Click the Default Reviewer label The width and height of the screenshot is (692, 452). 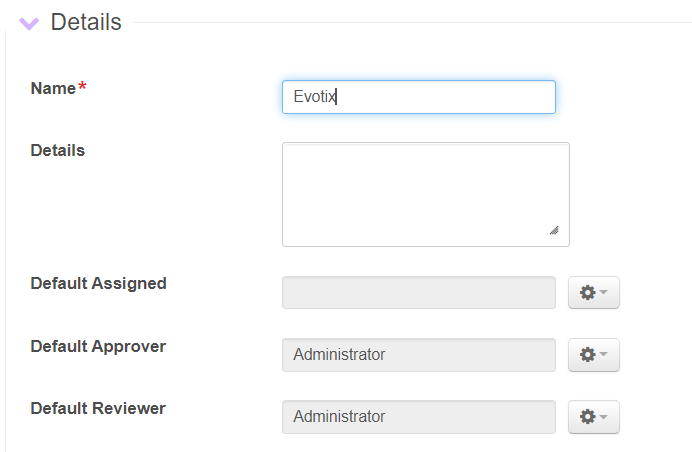(x=98, y=408)
